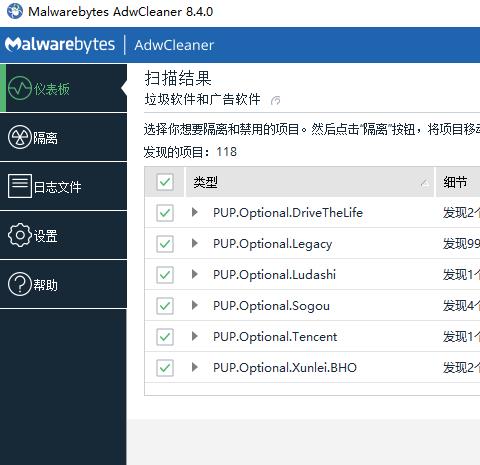Open the 仪表板 dashboard section
Image resolution: width=480 pixels, height=465 pixels.
pyautogui.click(x=63, y=88)
